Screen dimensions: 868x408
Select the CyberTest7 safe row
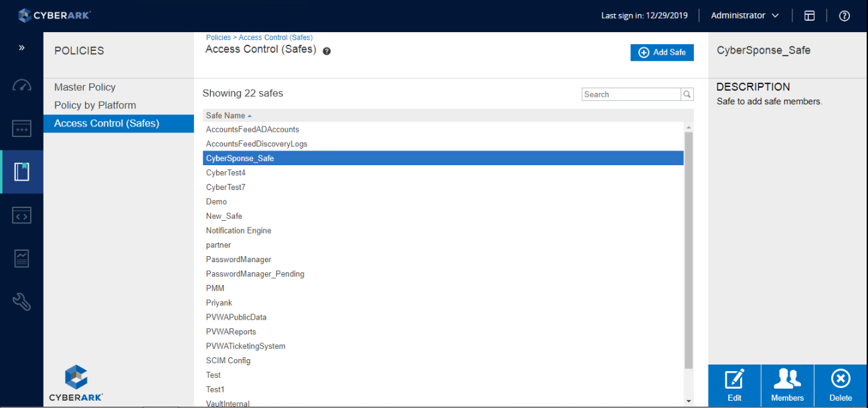point(443,187)
